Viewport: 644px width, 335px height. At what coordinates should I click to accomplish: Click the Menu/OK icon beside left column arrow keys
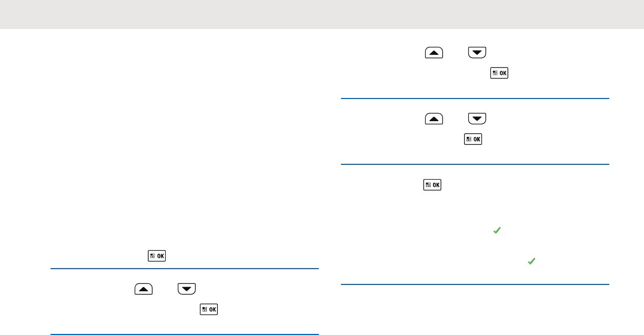tap(209, 309)
